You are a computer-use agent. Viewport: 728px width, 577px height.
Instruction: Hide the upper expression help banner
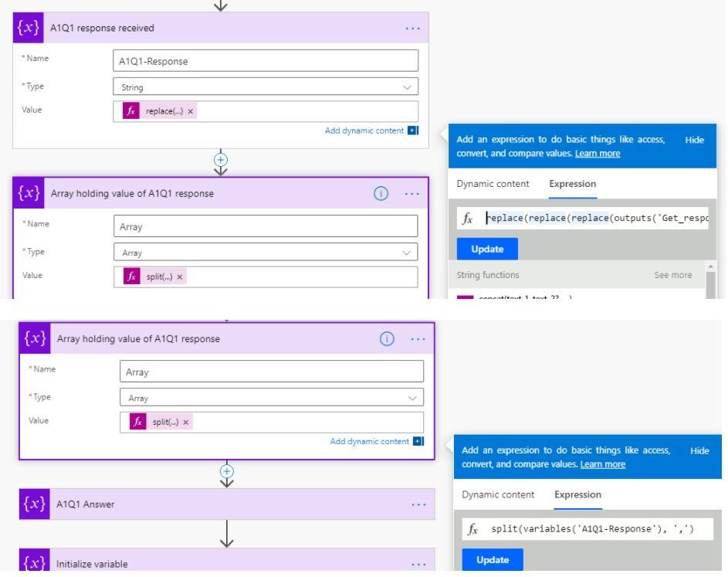tap(694, 140)
